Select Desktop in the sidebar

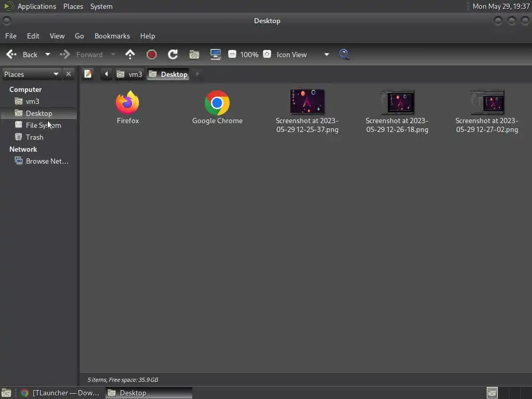coord(39,113)
